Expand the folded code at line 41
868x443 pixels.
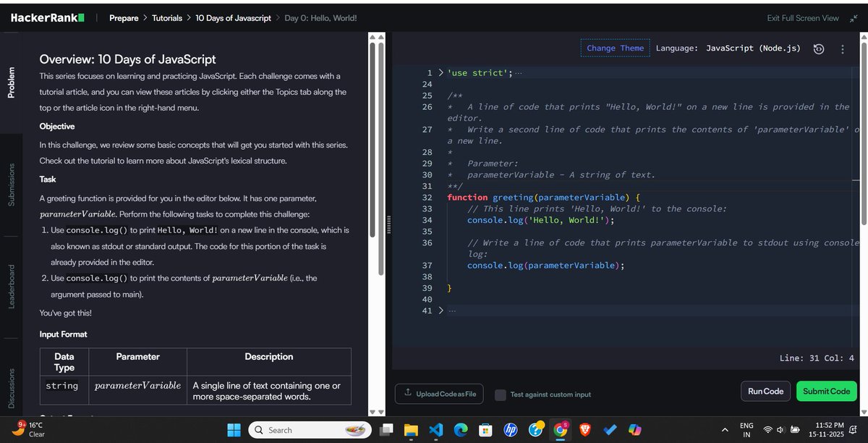[440, 310]
